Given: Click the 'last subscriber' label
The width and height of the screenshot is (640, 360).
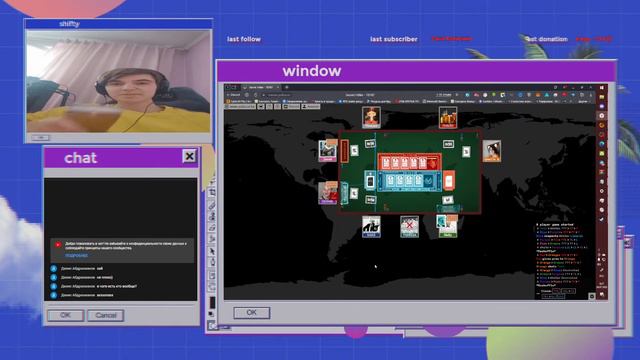Looking at the screenshot, I should tap(393, 39).
